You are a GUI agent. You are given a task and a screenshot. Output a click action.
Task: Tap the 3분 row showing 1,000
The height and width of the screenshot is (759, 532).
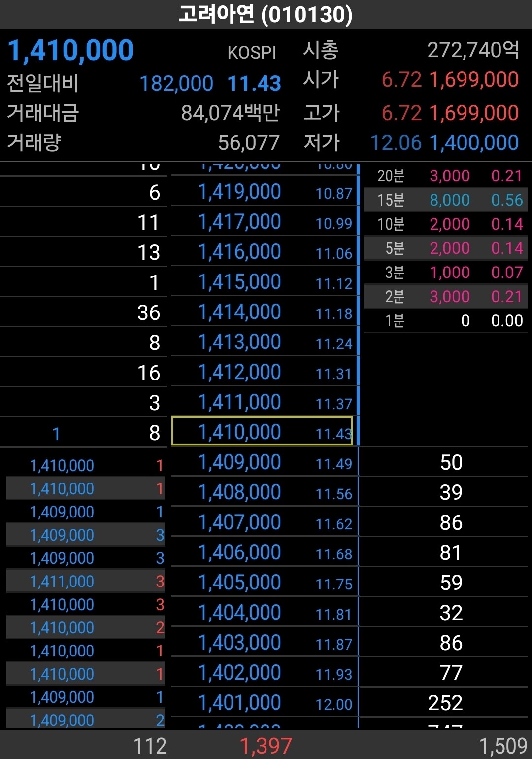point(446,272)
